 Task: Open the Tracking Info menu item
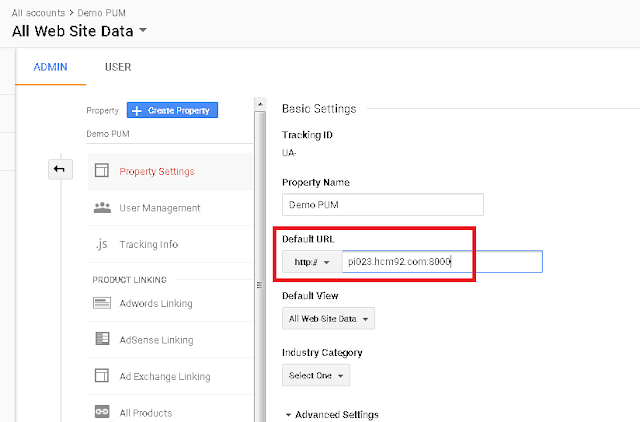tap(149, 244)
